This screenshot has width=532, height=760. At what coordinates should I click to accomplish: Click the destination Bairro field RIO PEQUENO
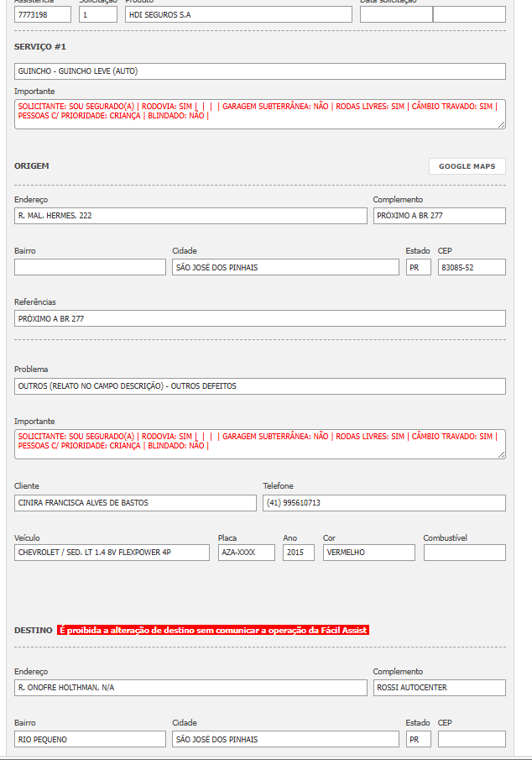pyautogui.click(x=90, y=739)
